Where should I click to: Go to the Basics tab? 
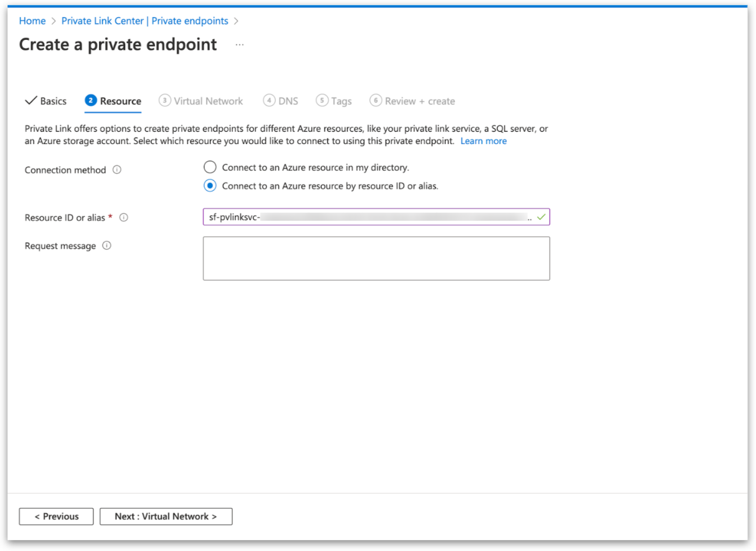[46, 101]
